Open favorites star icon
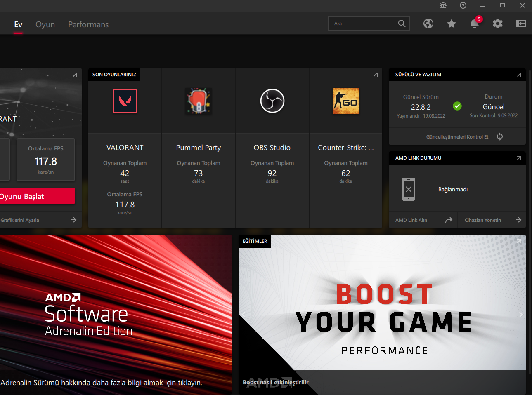This screenshot has width=532, height=395. click(x=452, y=24)
